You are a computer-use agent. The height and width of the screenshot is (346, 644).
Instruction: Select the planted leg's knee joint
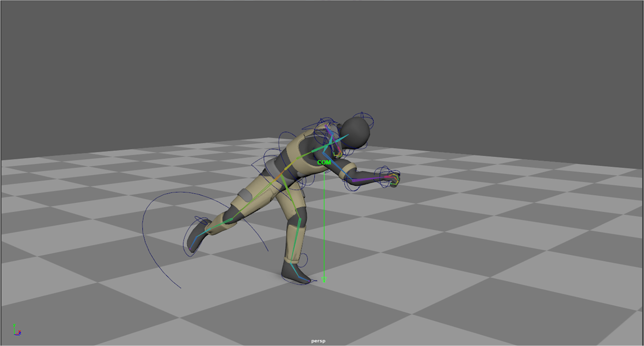pyautogui.click(x=300, y=220)
